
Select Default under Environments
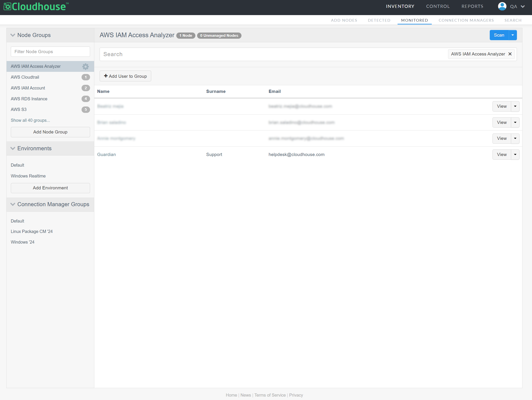pyautogui.click(x=17, y=165)
